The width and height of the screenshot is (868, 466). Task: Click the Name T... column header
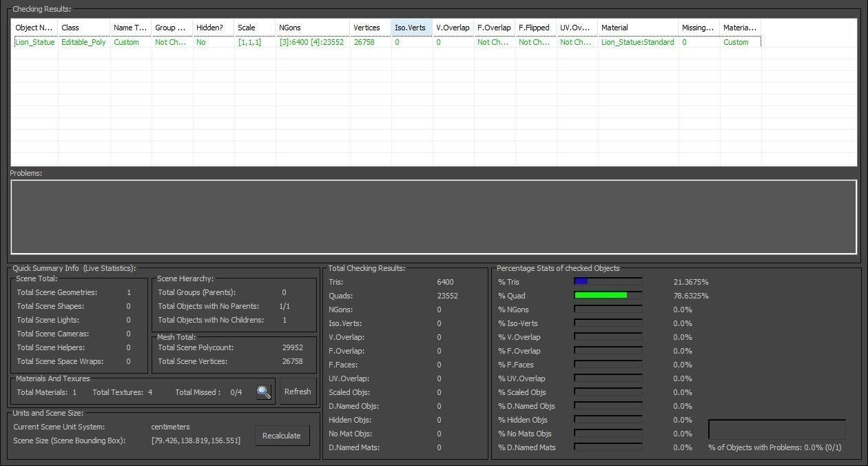pyautogui.click(x=131, y=28)
